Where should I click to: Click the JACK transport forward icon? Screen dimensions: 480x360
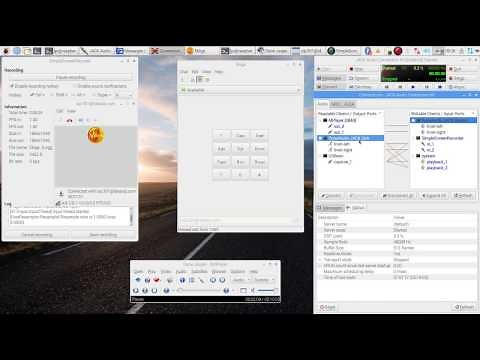[440, 87]
